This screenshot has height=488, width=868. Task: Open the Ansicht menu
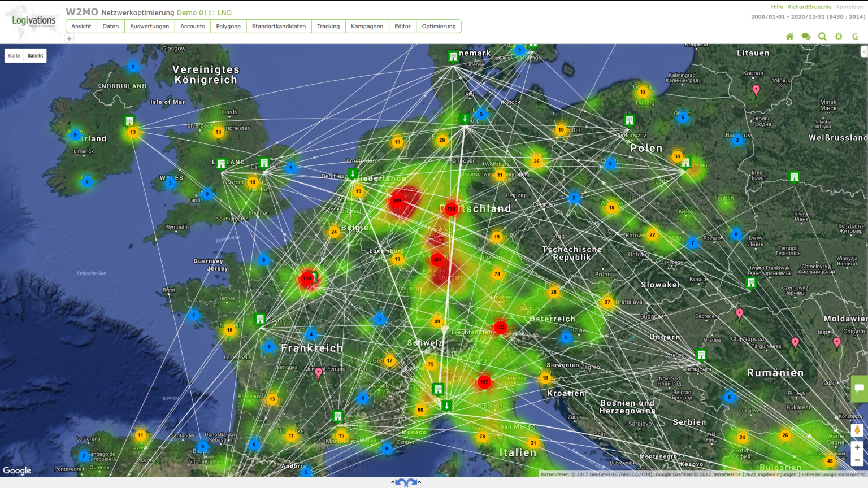(81, 27)
